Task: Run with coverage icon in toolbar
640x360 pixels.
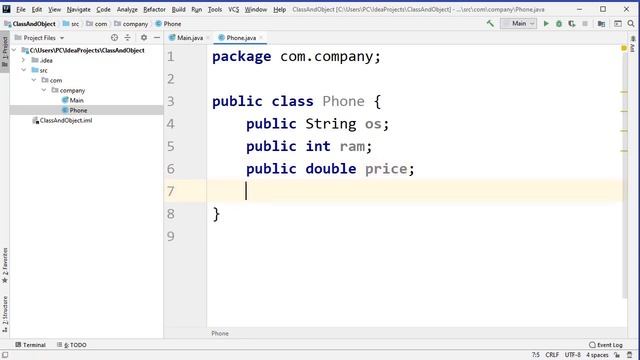Action: (572, 24)
